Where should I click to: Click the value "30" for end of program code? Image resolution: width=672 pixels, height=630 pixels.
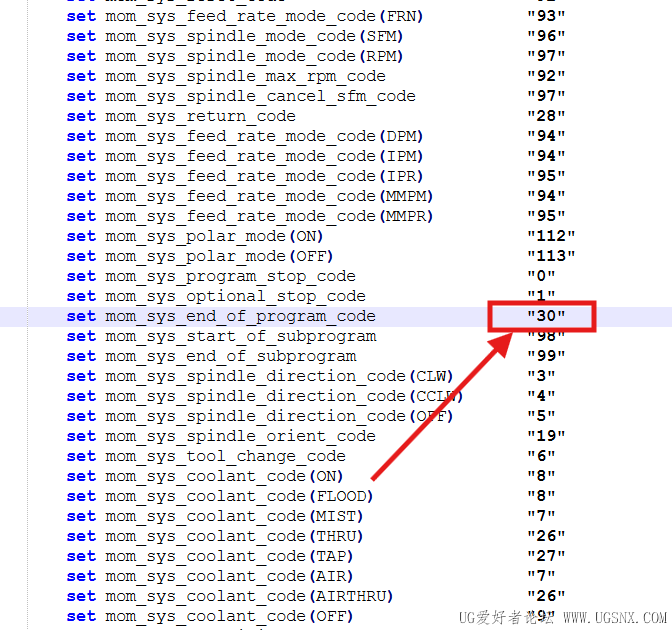tap(546, 316)
